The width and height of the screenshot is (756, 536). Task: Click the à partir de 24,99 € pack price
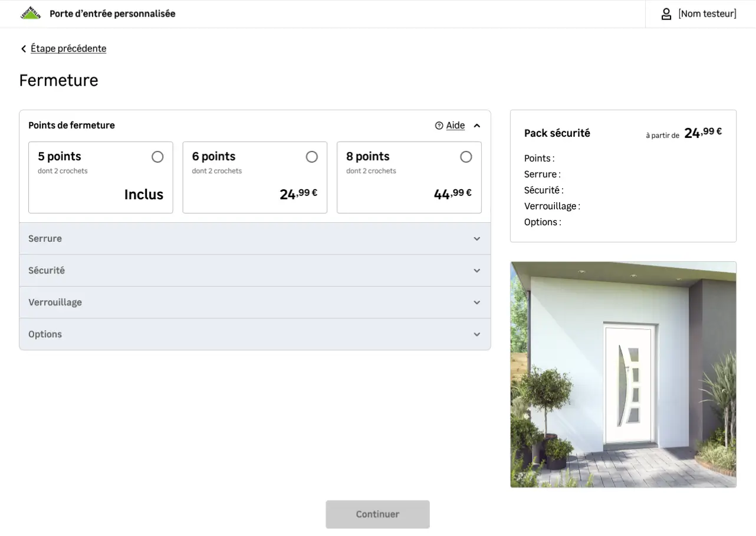(x=684, y=133)
